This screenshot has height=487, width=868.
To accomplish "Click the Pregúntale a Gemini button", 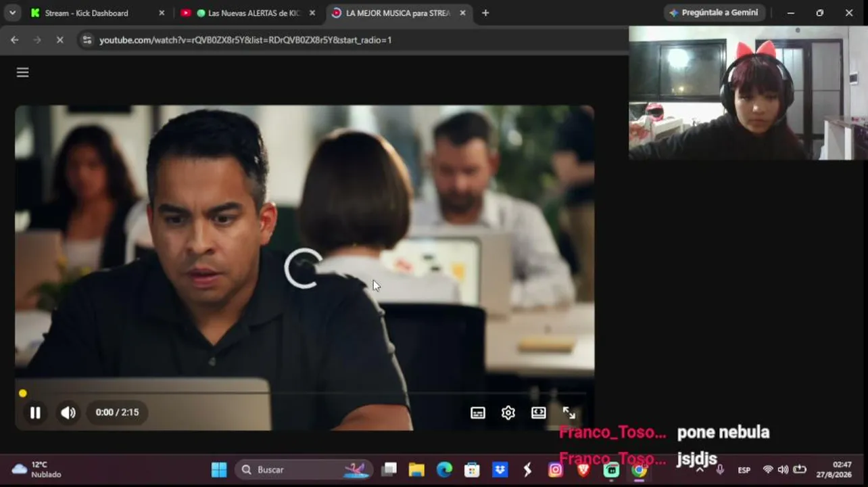I will [715, 13].
